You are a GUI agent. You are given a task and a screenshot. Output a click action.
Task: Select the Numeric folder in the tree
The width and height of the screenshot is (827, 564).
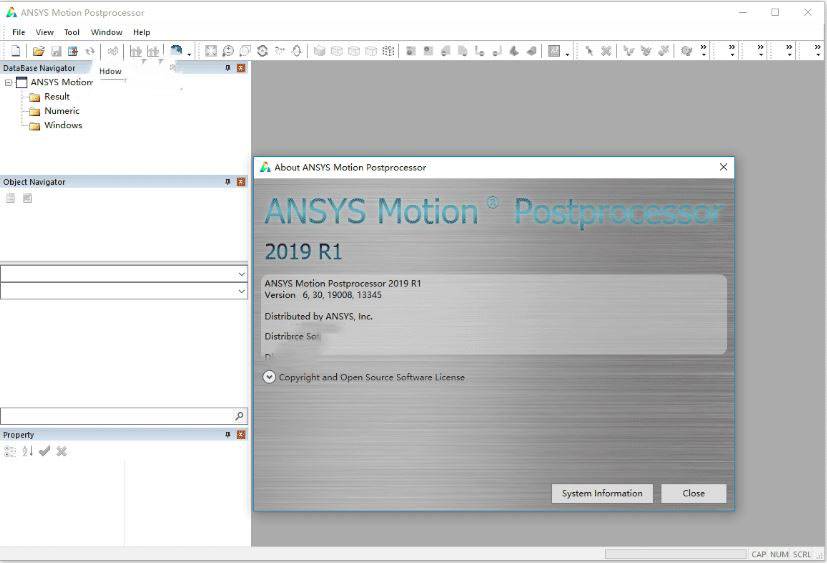point(62,111)
